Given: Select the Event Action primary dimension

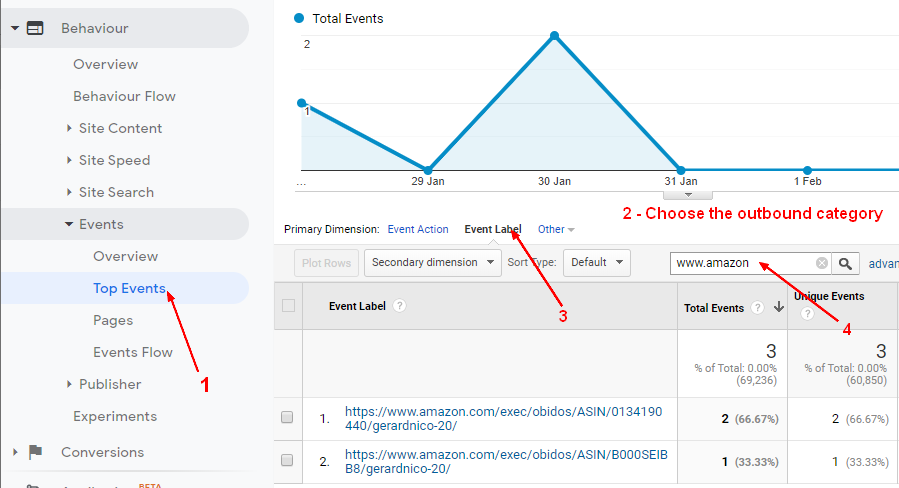Looking at the screenshot, I should click(x=418, y=229).
